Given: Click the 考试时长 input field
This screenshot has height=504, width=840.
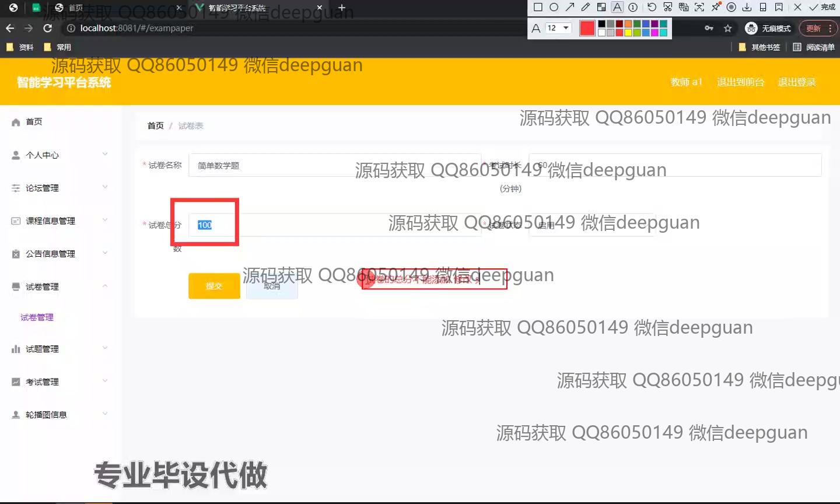Looking at the screenshot, I should pos(675,165).
